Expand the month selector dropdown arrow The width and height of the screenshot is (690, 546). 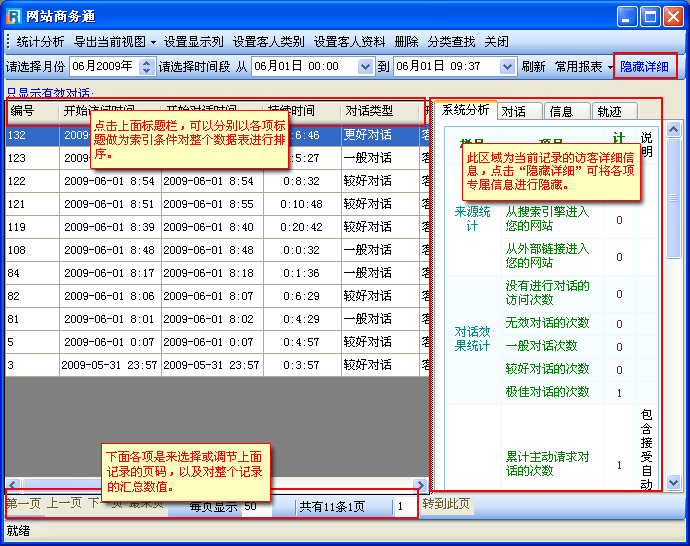tap(145, 67)
